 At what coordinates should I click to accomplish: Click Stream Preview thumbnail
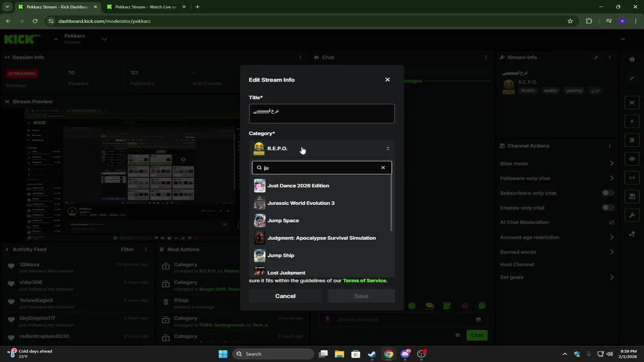[x=133, y=175]
